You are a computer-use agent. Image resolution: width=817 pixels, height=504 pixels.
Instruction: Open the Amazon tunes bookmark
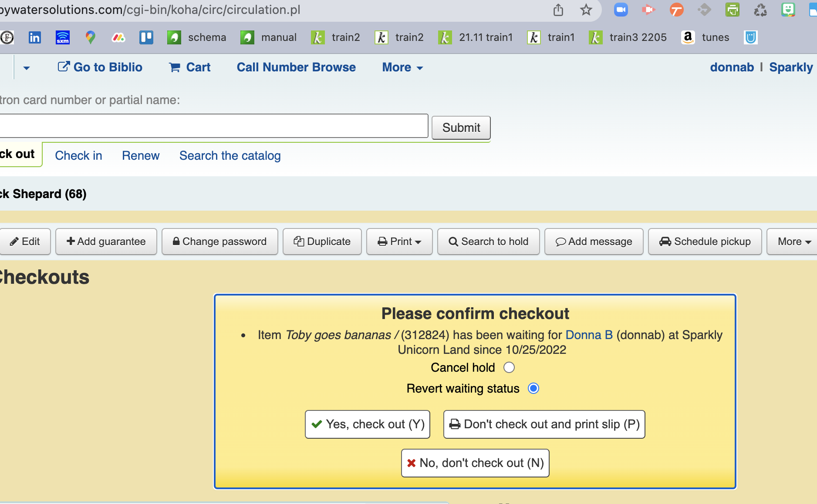705,37
